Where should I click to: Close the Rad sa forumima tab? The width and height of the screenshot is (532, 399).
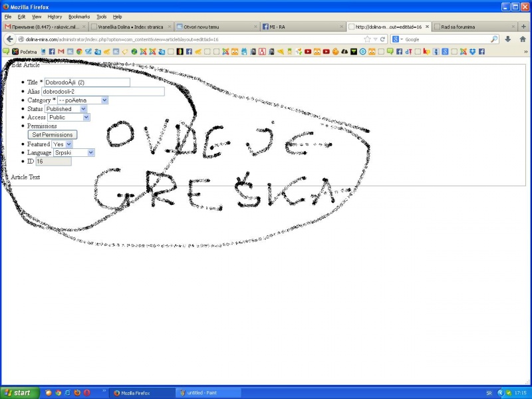(513, 27)
